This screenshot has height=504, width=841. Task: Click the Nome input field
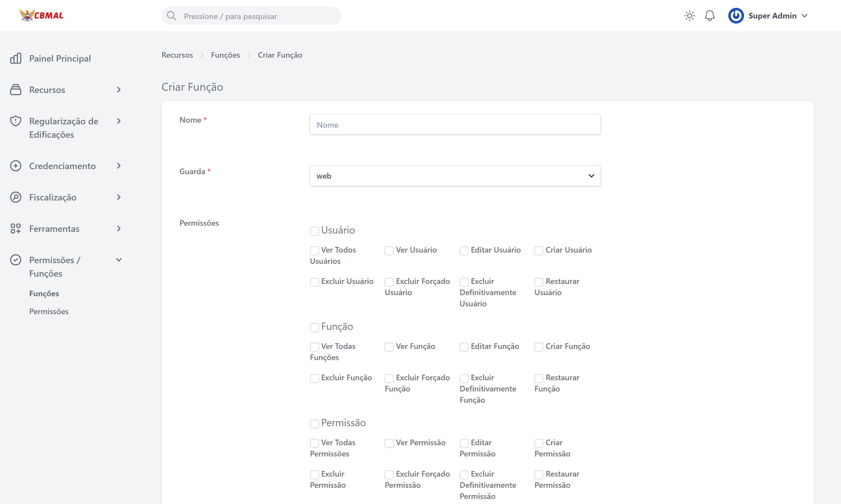click(x=455, y=125)
